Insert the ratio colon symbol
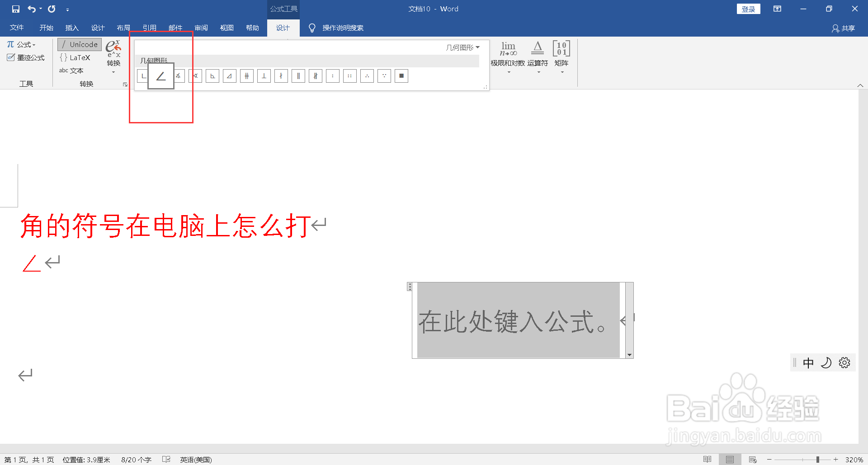The height and width of the screenshot is (465, 868). (333, 76)
